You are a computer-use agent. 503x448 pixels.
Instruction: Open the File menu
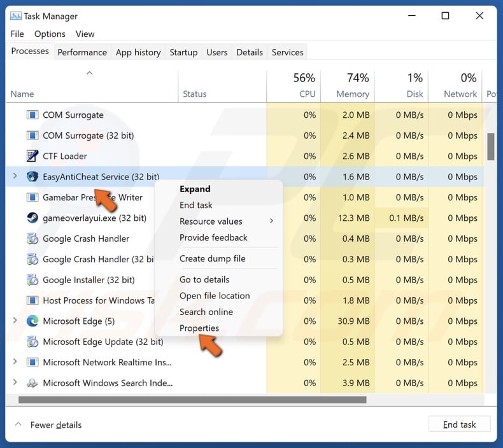tap(17, 34)
